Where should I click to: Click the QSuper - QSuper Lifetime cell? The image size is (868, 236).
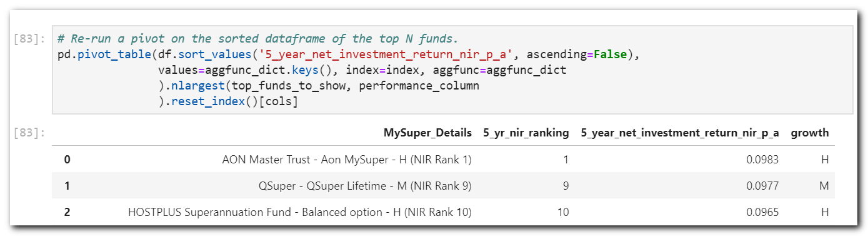(365, 186)
